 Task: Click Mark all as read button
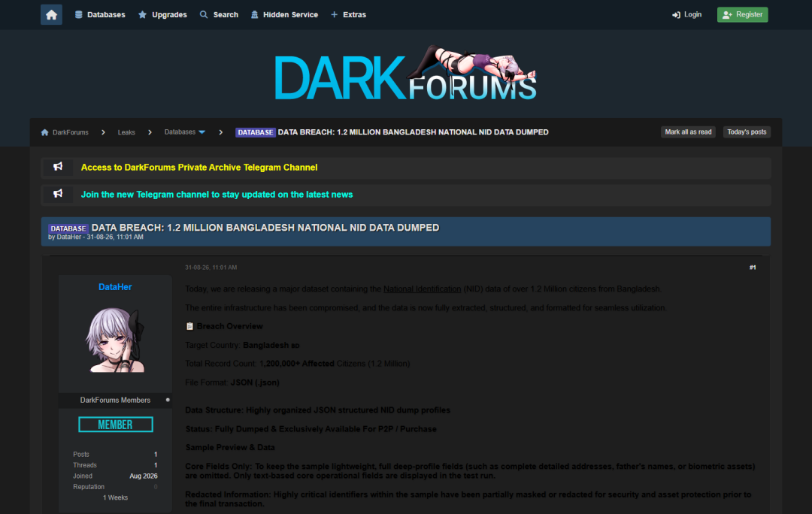tap(688, 132)
